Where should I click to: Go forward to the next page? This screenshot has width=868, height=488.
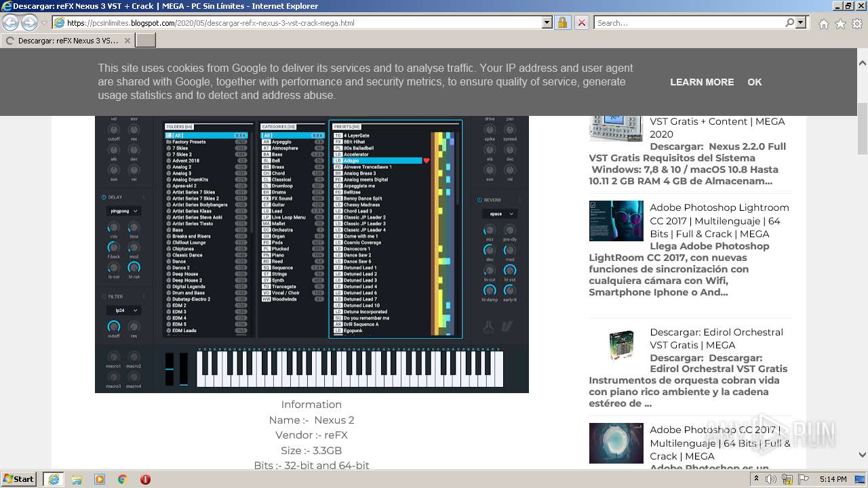coord(29,23)
